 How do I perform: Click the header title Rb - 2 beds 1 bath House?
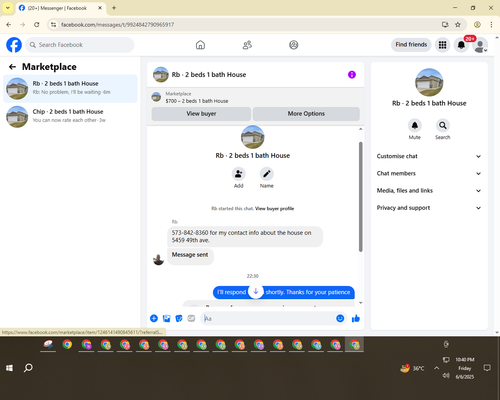click(x=209, y=75)
